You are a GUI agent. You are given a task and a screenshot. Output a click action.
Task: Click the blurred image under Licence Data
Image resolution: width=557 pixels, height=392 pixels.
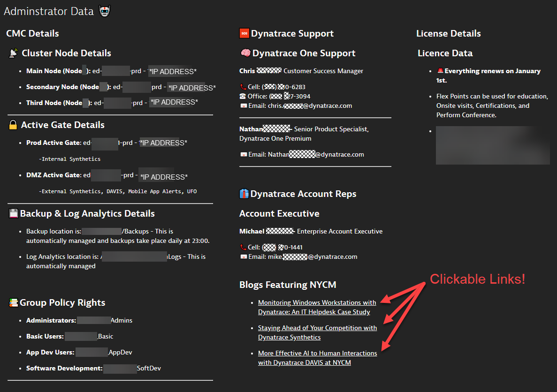click(x=493, y=145)
